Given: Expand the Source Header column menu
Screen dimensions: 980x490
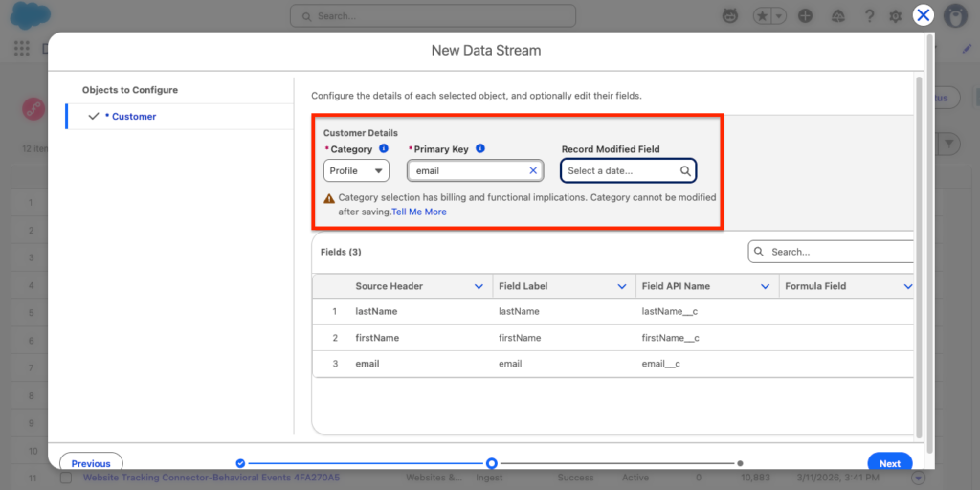Looking at the screenshot, I should 479,286.
